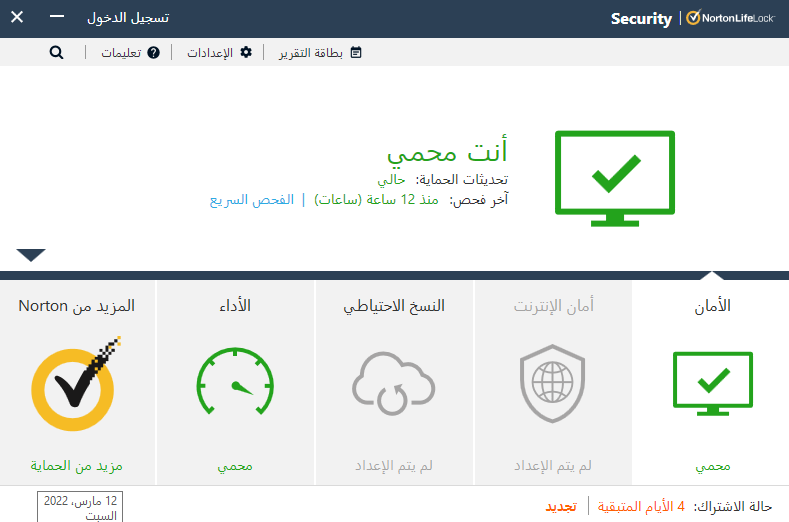This screenshot has width=789, height=522.
Task: Click the search magnifier icon
Action: tap(56, 52)
